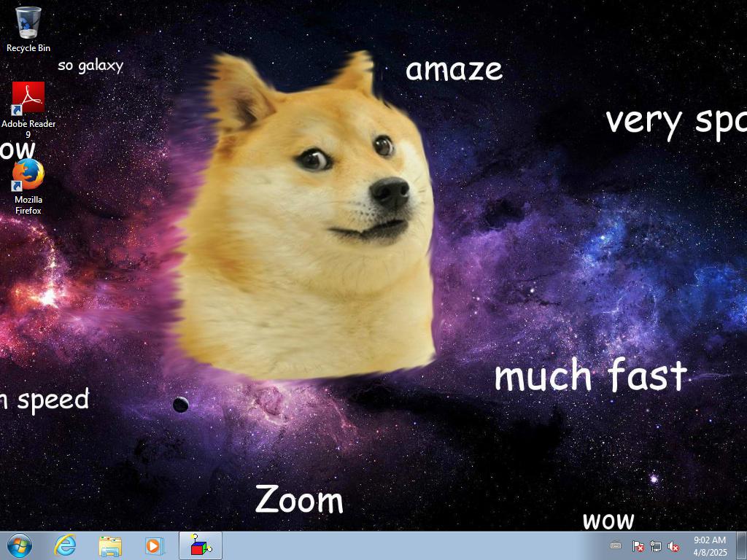Open the clock showing 9:02 AM
The height and width of the screenshot is (560, 747).
click(x=710, y=540)
